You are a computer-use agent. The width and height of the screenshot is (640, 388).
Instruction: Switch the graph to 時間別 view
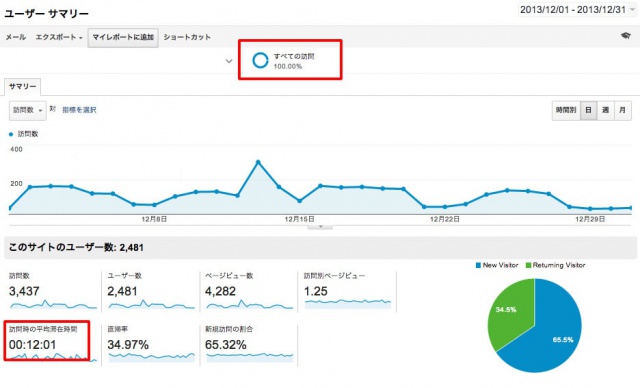pyautogui.click(x=566, y=110)
